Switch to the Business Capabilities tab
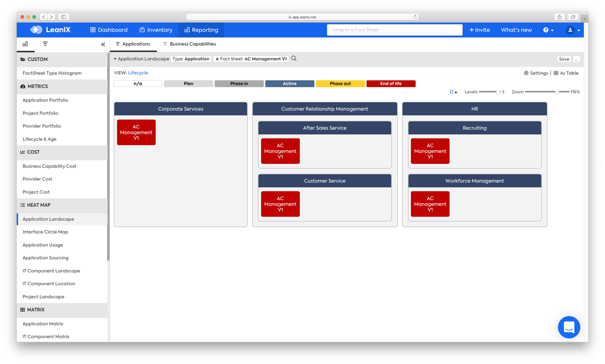The height and width of the screenshot is (364, 605). (x=192, y=44)
